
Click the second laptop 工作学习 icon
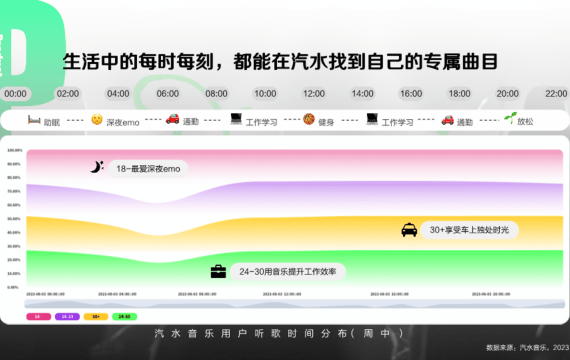(372, 119)
